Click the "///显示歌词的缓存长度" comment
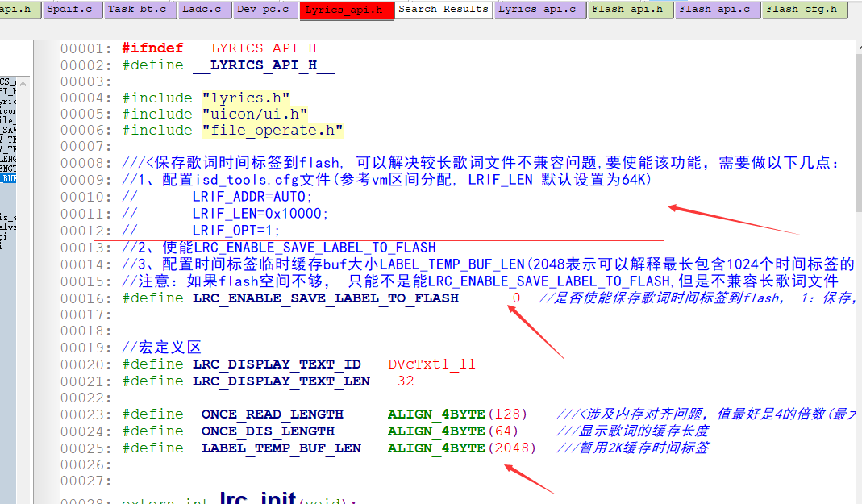This screenshot has height=504, width=862. pyautogui.click(x=633, y=431)
